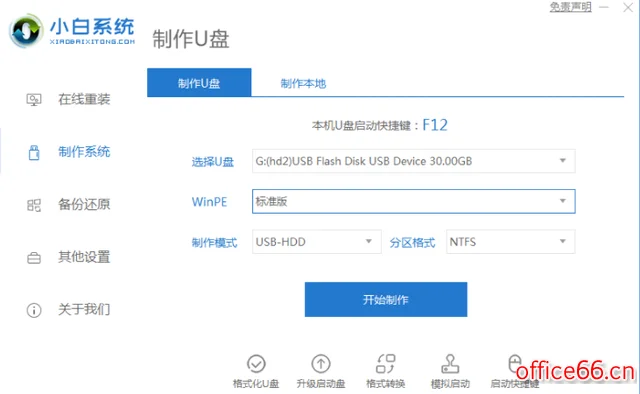Click the 启动快捷键 mouse icon
Viewport: 640px width, 394px height.
click(x=515, y=363)
